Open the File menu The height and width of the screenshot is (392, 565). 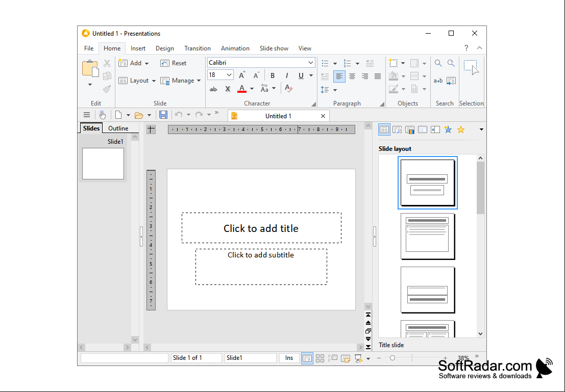click(x=89, y=48)
